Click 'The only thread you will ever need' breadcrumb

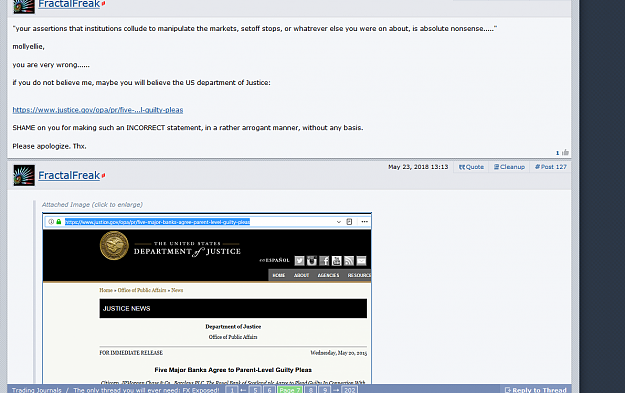146,390
